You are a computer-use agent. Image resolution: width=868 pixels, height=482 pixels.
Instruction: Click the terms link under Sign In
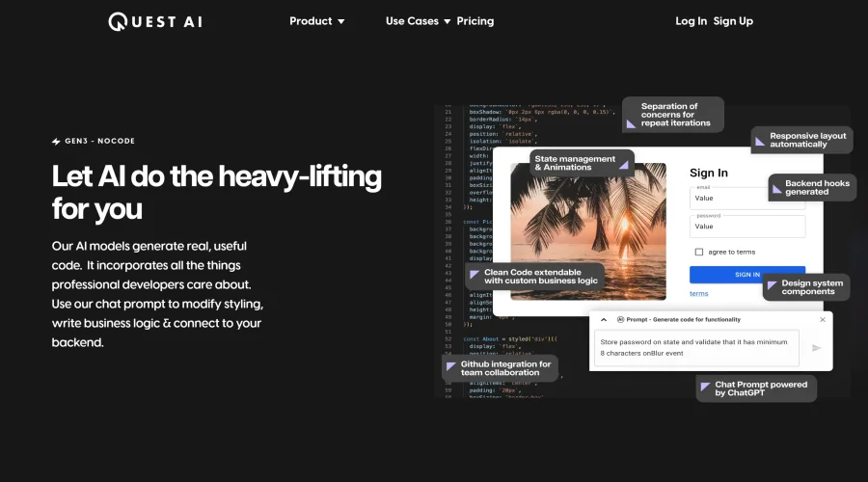pos(698,294)
